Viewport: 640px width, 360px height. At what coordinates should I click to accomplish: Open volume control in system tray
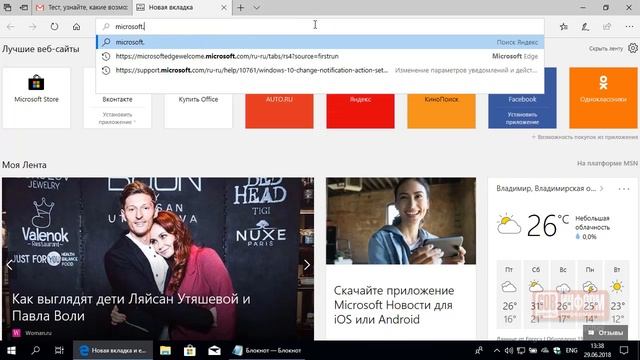click(x=509, y=350)
